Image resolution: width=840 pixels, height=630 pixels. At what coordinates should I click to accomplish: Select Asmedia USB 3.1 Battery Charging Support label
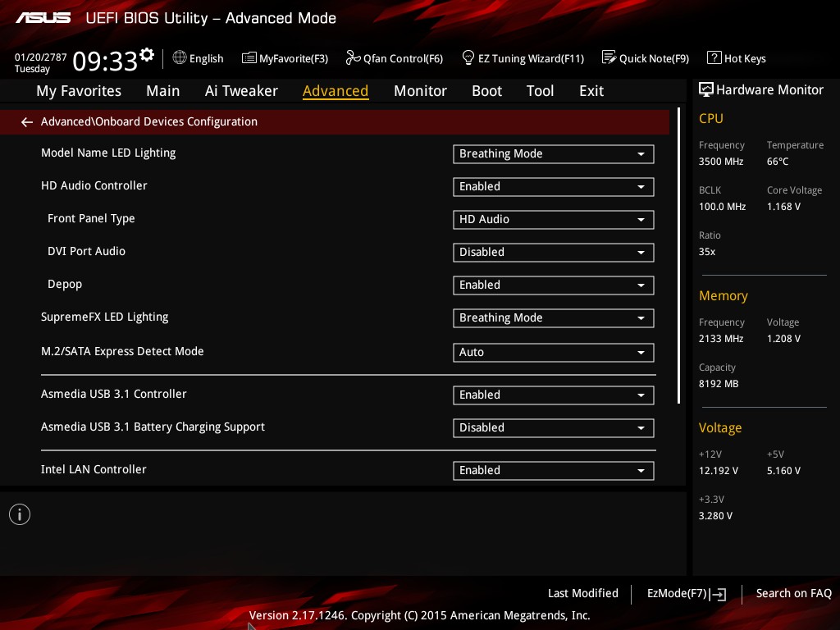point(153,427)
